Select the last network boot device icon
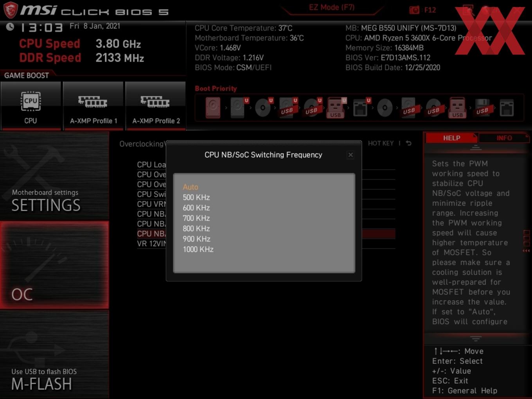The width and height of the screenshot is (532, 399). tap(507, 108)
